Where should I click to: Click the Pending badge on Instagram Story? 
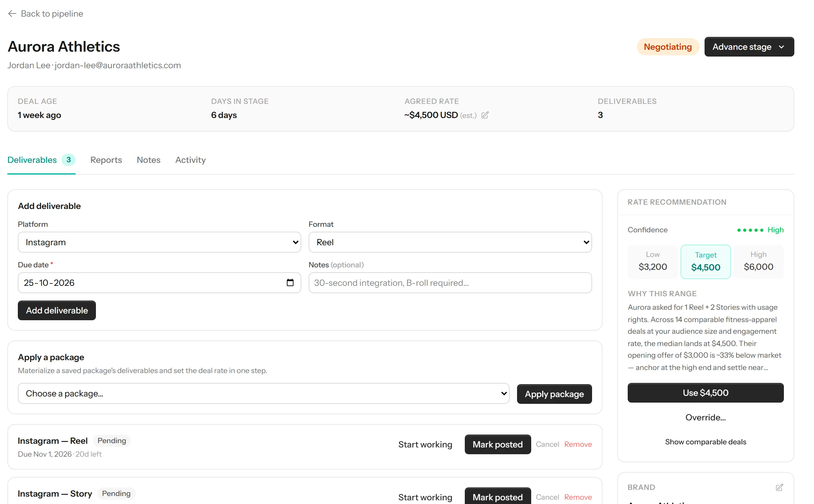[x=116, y=494]
